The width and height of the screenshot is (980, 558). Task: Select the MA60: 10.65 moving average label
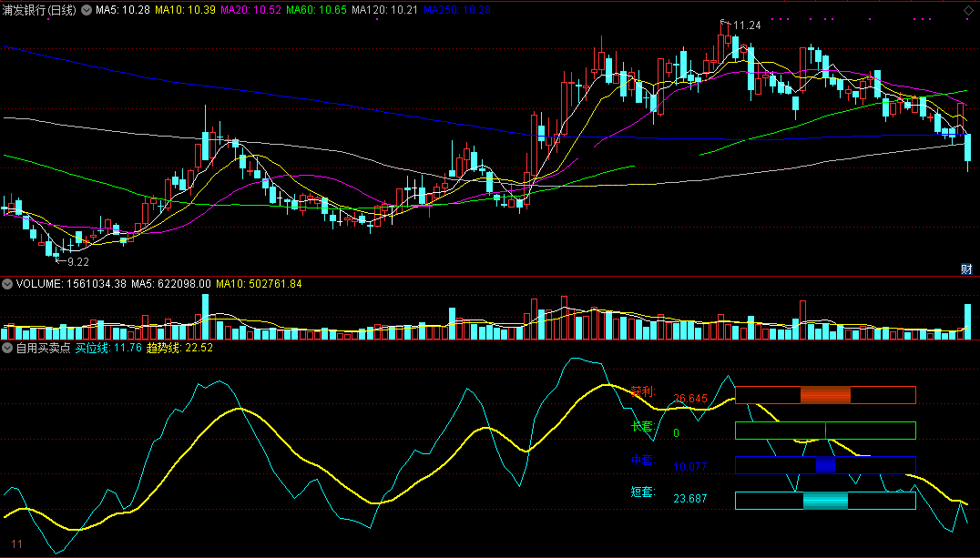[x=316, y=10]
